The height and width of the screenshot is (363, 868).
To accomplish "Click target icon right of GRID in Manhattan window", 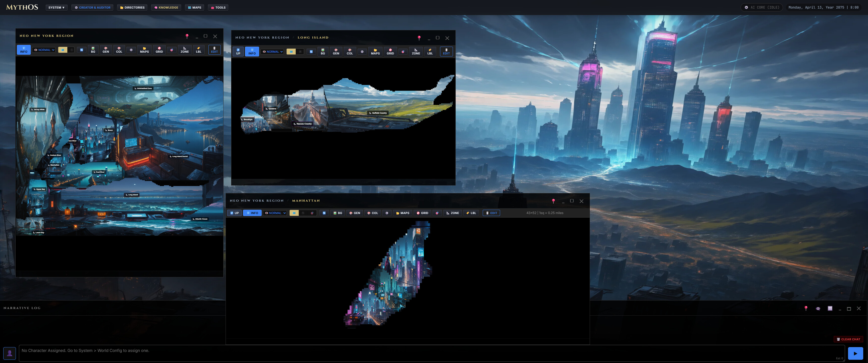I will (x=437, y=213).
